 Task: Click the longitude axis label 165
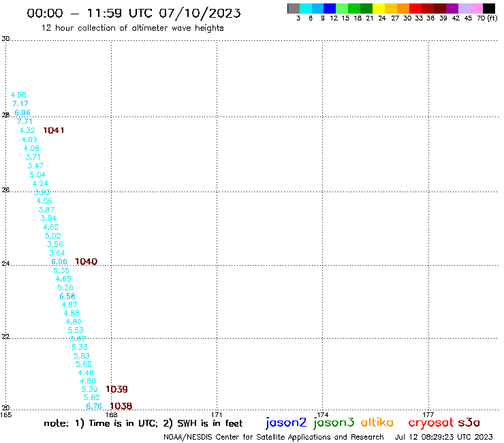(x=5, y=414)
